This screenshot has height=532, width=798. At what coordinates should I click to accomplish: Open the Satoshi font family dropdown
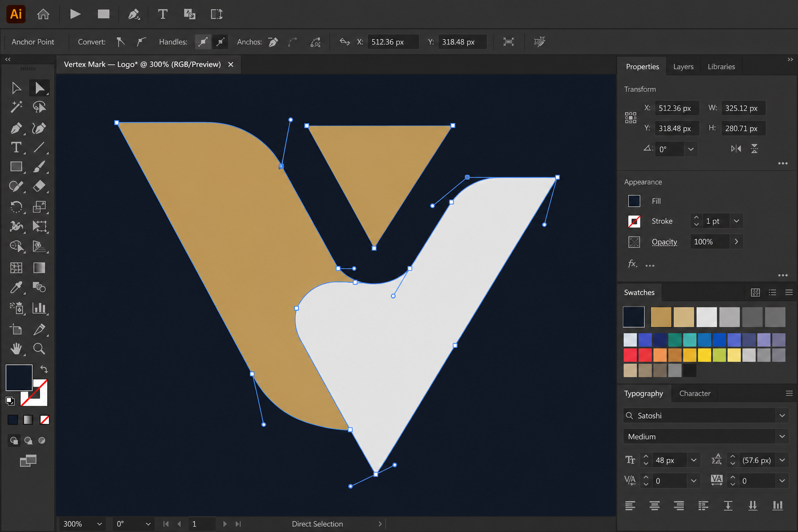(782, 416)
